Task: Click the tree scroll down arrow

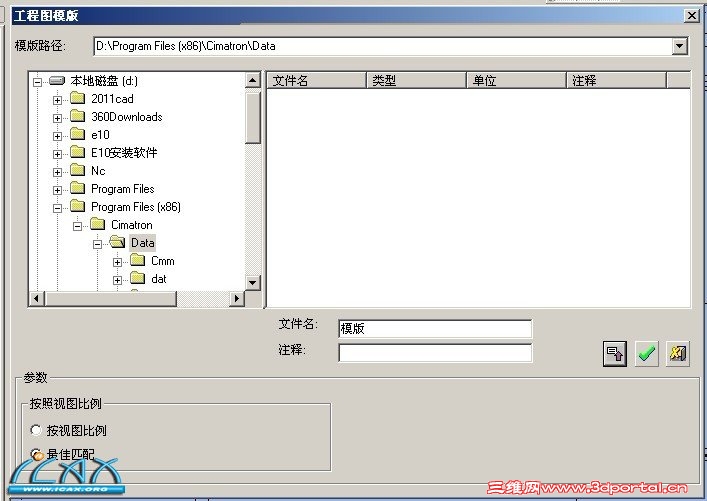Action: 252,283
